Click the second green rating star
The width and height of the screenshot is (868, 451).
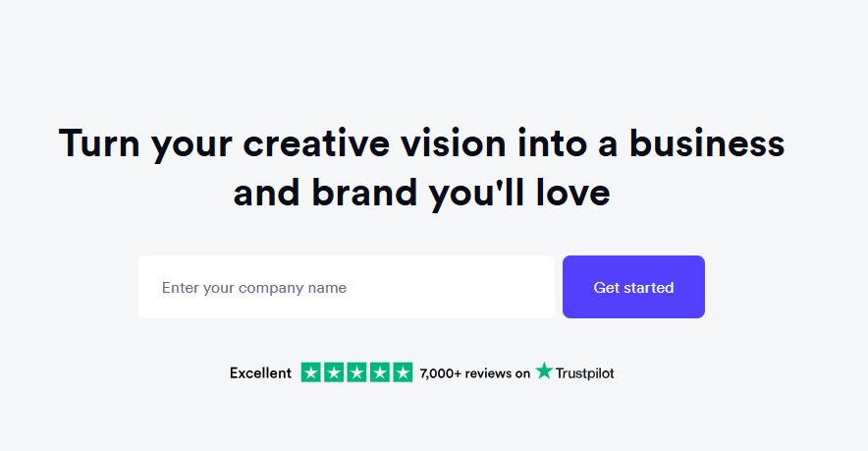click(x=334, y=373)
